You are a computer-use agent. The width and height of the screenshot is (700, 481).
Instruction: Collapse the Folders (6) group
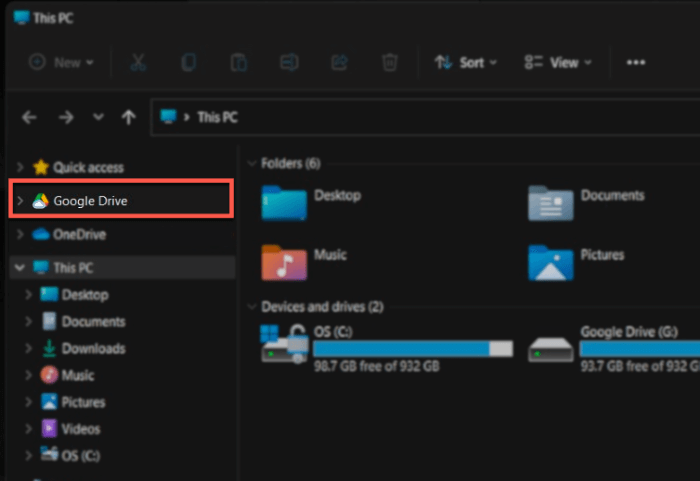[x=252, y=163]
